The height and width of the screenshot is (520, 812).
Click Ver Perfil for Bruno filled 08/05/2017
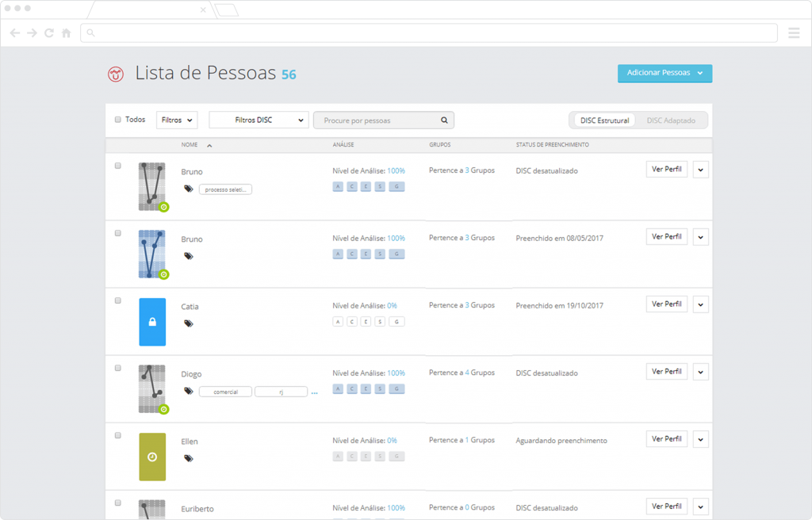pyautogui.click(x=666, y=237)
